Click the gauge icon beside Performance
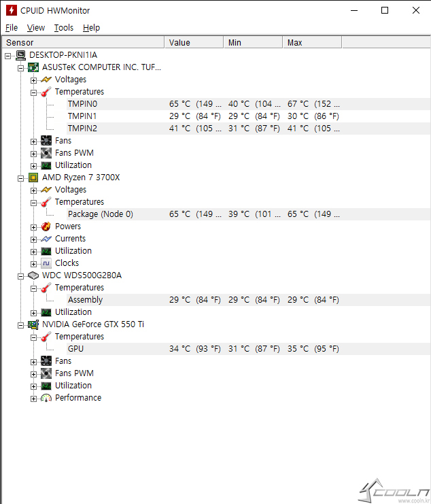 (x=46, y=398)
